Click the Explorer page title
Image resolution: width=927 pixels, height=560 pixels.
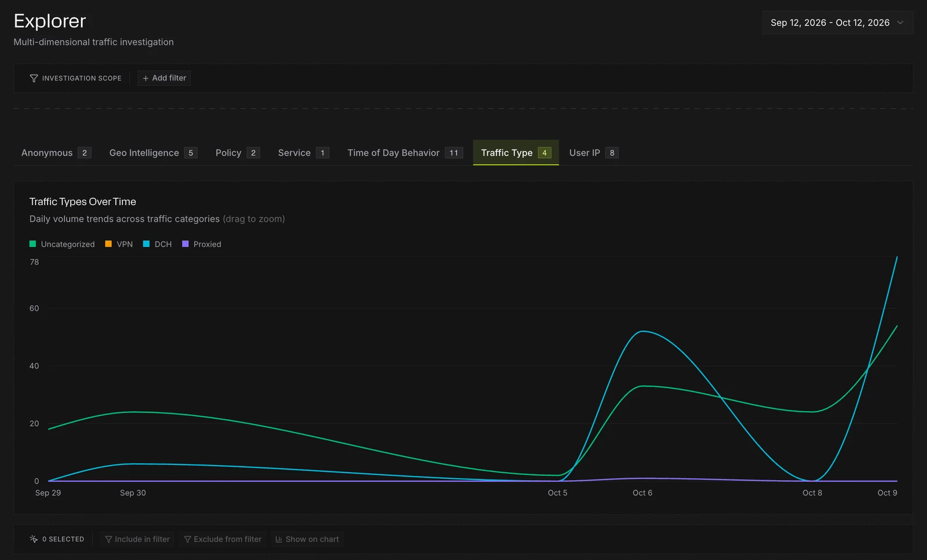pyautogui.click(x=50, y=21)
